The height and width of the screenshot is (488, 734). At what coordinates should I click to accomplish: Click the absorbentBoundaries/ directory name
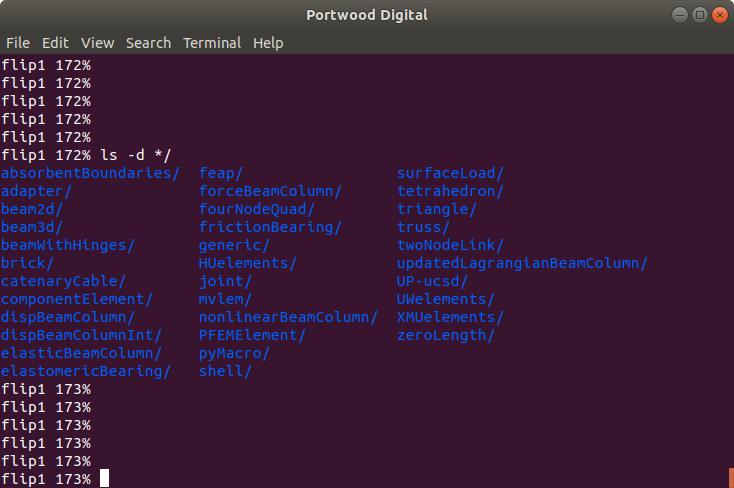click(90, 173)
